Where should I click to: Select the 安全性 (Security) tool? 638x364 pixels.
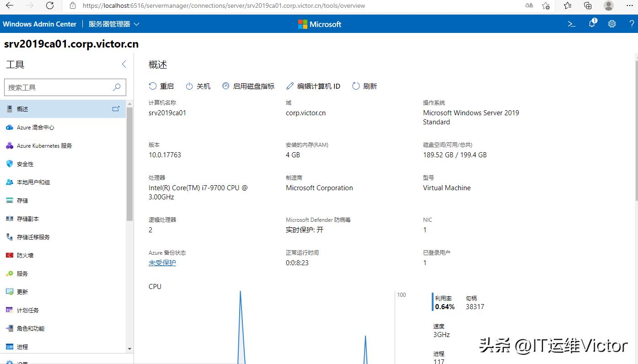[26, 164]
